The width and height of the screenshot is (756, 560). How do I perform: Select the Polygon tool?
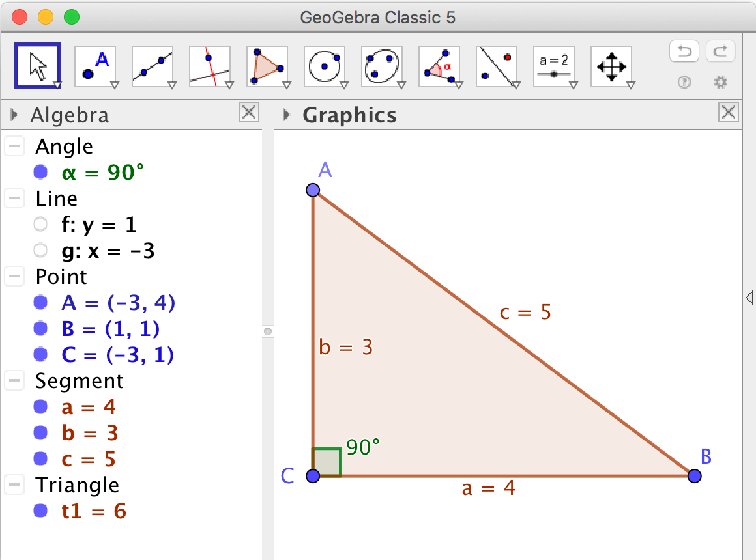268,66
